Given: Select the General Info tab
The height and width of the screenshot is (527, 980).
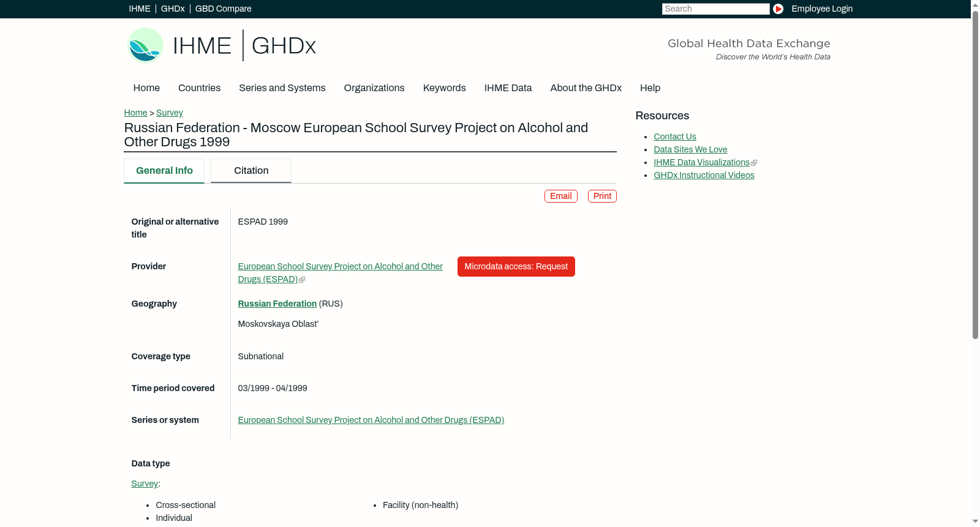Looking at the screenshot, I should click(164, 171).
